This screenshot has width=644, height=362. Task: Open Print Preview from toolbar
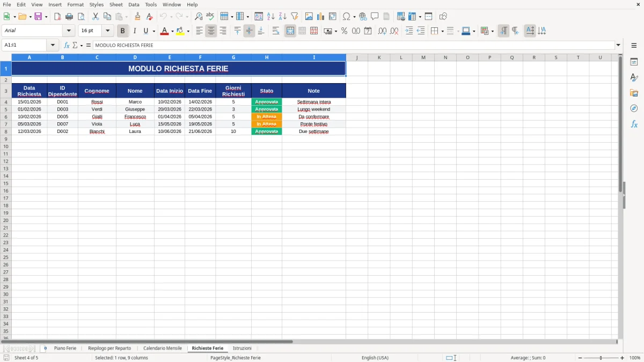click(x=81, y=17)
